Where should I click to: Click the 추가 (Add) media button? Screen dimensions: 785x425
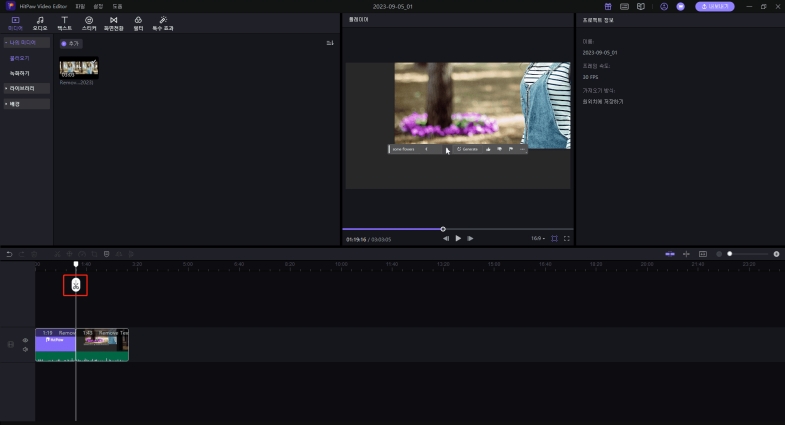[70, 43]
